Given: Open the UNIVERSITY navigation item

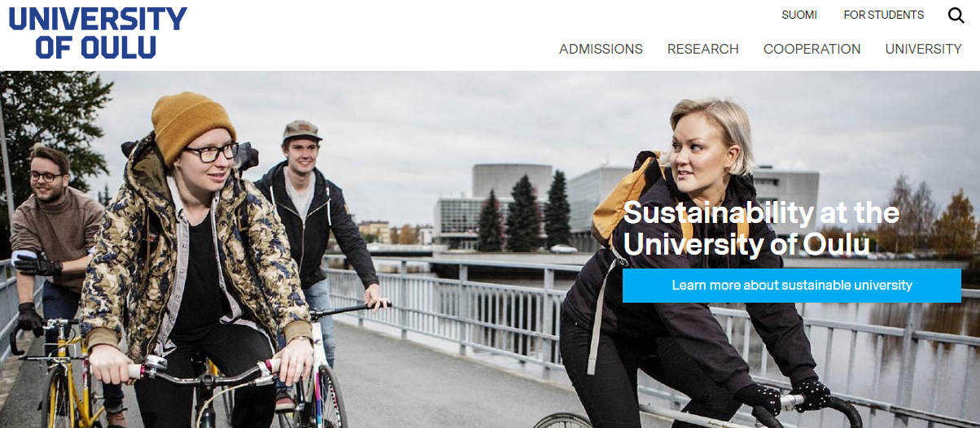Looking at the screenshot, I should 923,49.
